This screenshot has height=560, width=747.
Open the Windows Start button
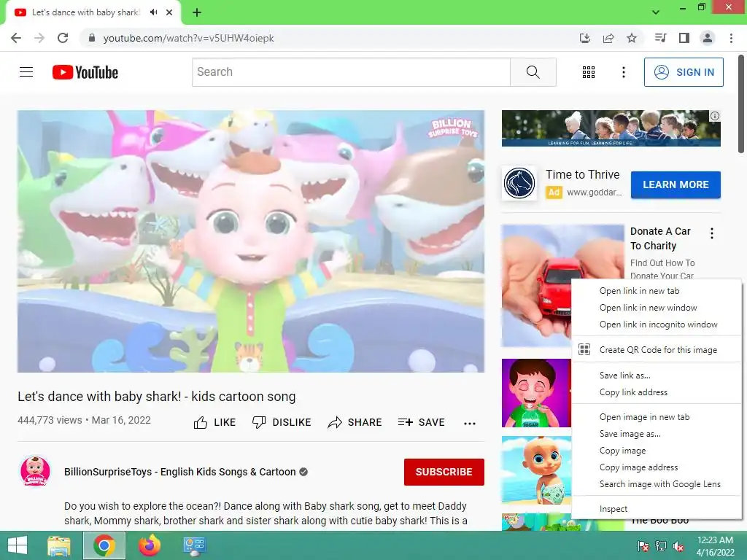coord(18,545)
